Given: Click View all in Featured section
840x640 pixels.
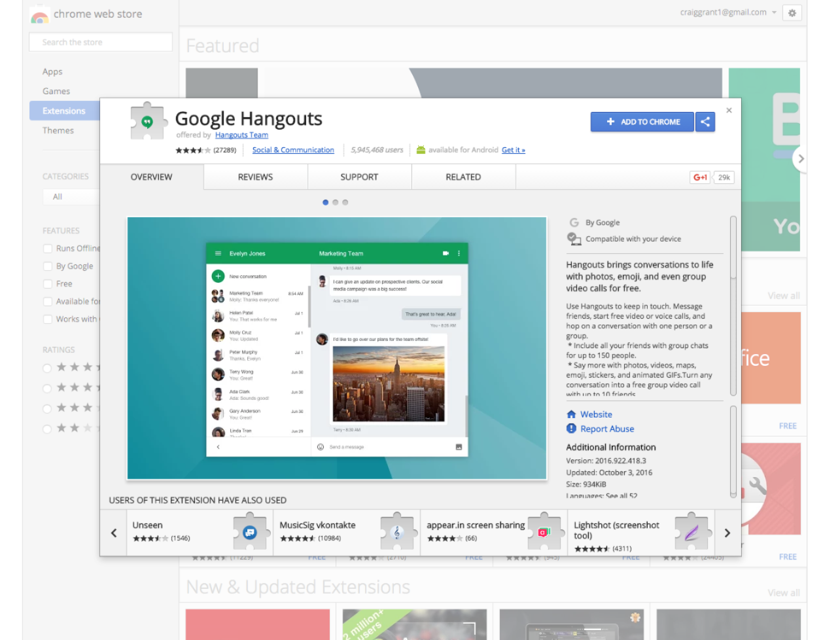Looking at the screenshot, I should coord(784,296).
